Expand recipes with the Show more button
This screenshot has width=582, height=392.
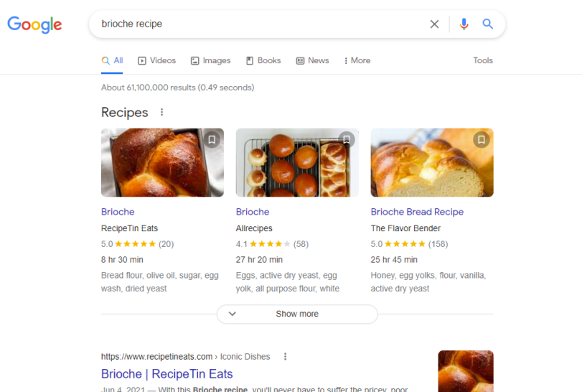point(297,314)
